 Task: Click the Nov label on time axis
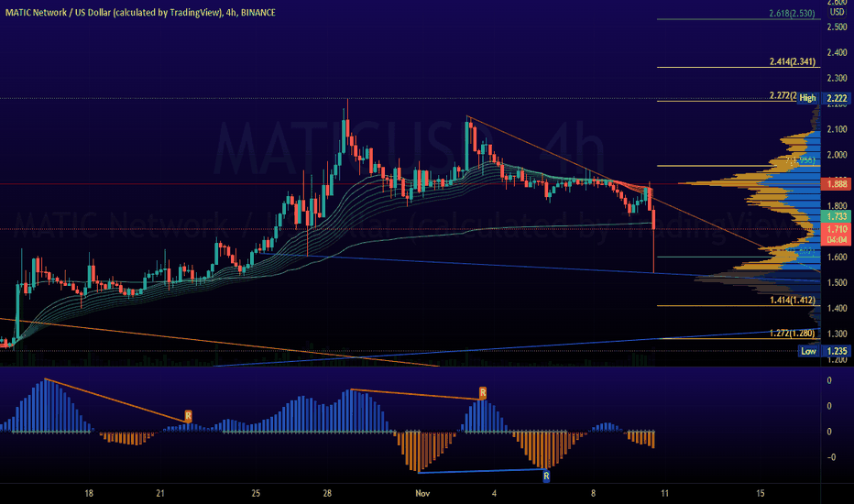pos(422,494)
